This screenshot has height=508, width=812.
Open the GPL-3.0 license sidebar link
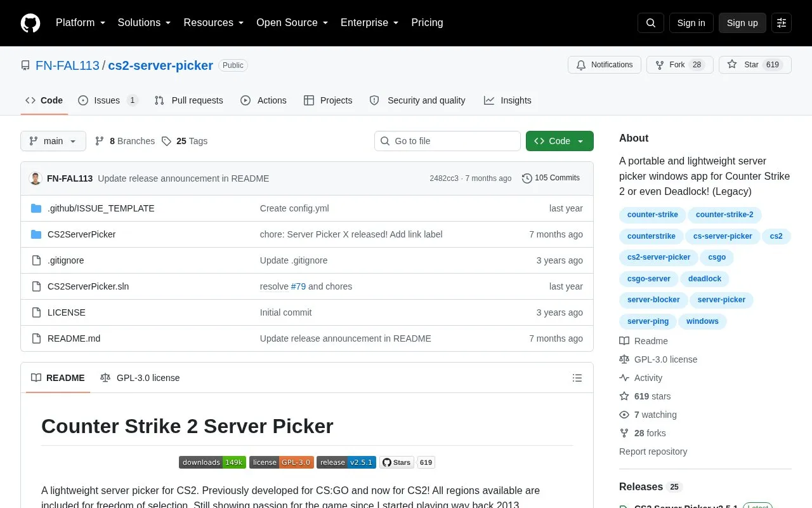[658, 359]
